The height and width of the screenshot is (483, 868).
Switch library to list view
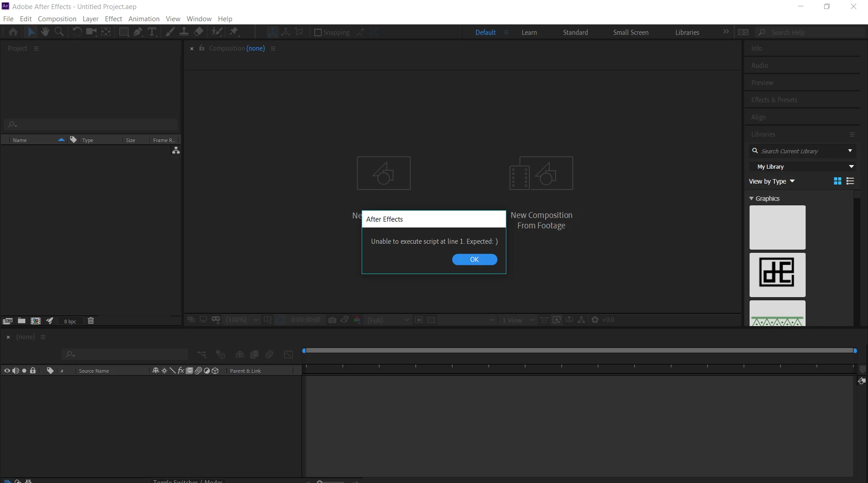(850, 181)
